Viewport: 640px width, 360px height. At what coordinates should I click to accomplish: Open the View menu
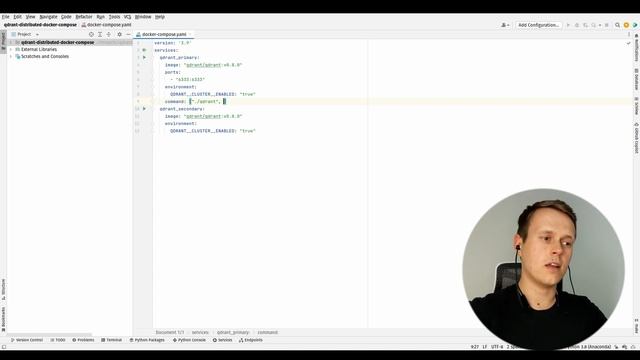pyautogui.click(x=31, y=17)
